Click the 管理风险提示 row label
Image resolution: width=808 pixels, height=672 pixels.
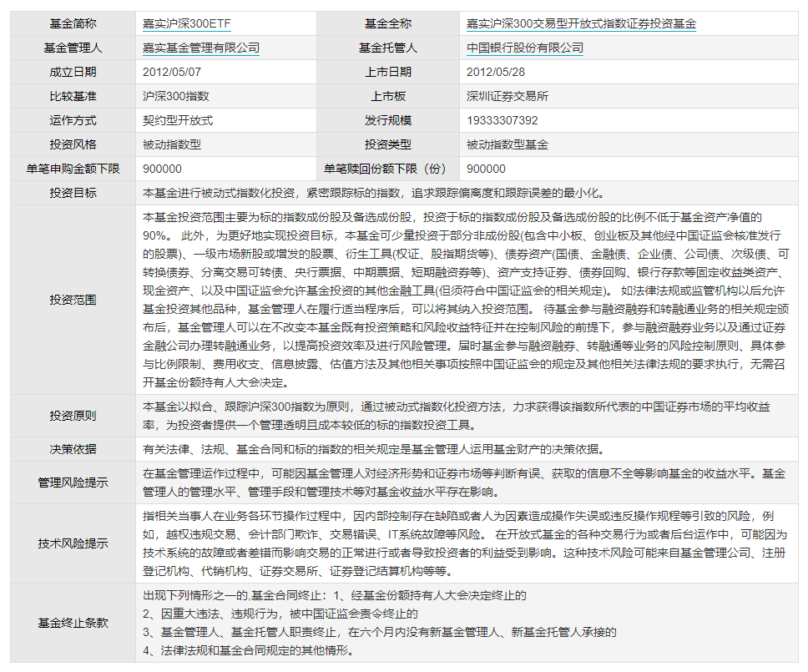click(x=73, y=483)
